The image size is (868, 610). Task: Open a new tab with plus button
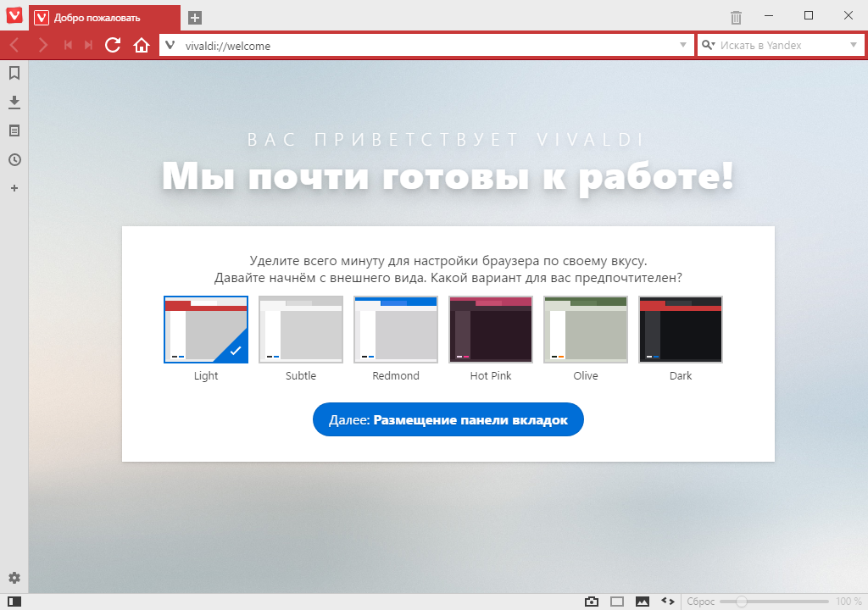click(195, 18)
